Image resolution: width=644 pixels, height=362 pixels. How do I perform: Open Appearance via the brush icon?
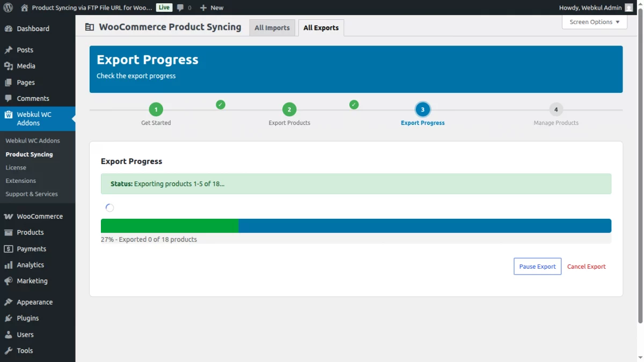pyautogui.click(x=8, y=301)
